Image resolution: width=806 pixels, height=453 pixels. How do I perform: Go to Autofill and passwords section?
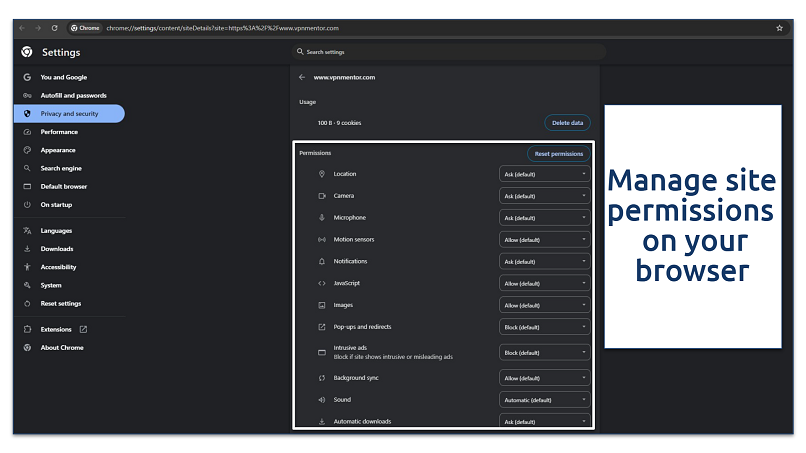click(73, 95)
